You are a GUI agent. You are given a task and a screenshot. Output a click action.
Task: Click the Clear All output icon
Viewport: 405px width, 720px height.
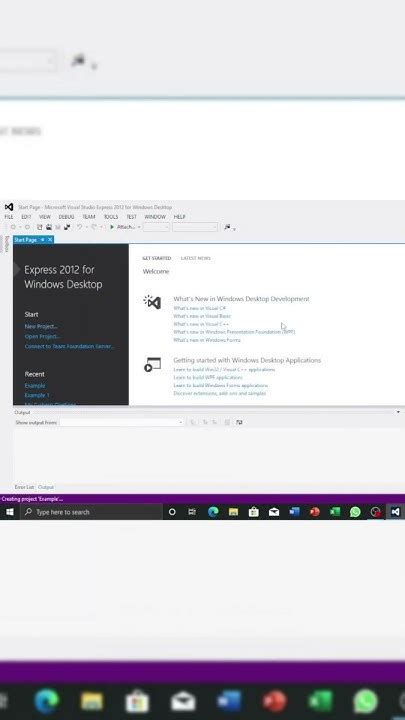[x=227, y=422]
